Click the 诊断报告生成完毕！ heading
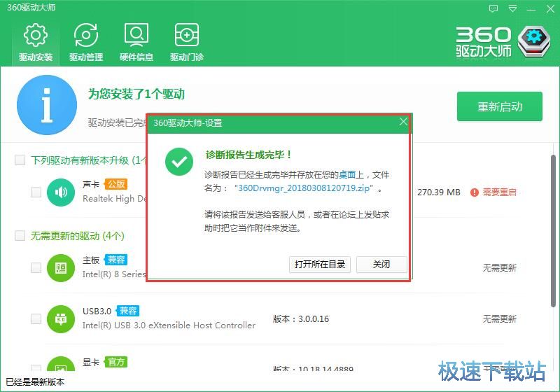 pyautogui.click(x=248, y=155)
